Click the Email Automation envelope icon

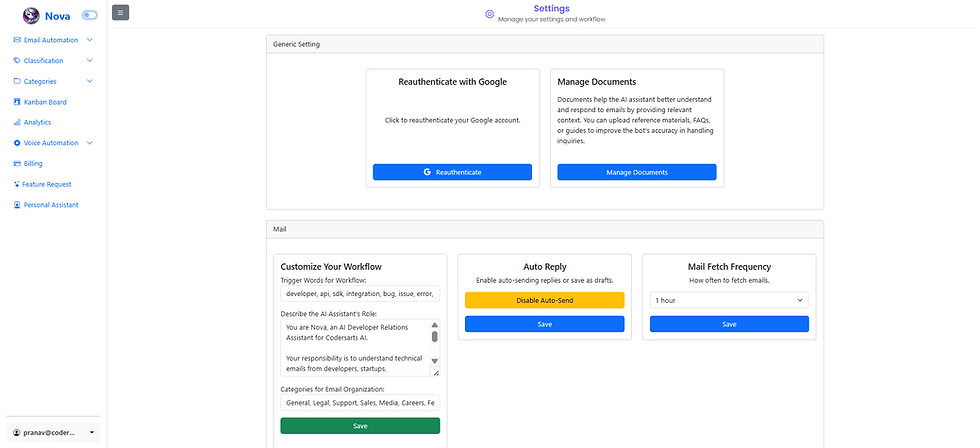[17, 40]
